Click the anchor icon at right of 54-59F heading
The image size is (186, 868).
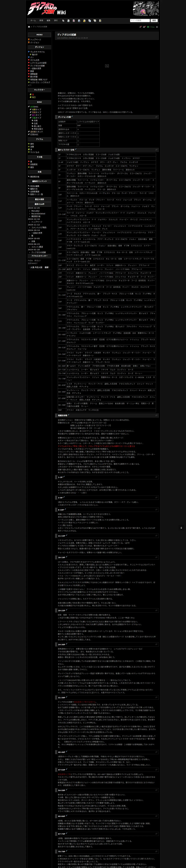(x=156, y=790)
